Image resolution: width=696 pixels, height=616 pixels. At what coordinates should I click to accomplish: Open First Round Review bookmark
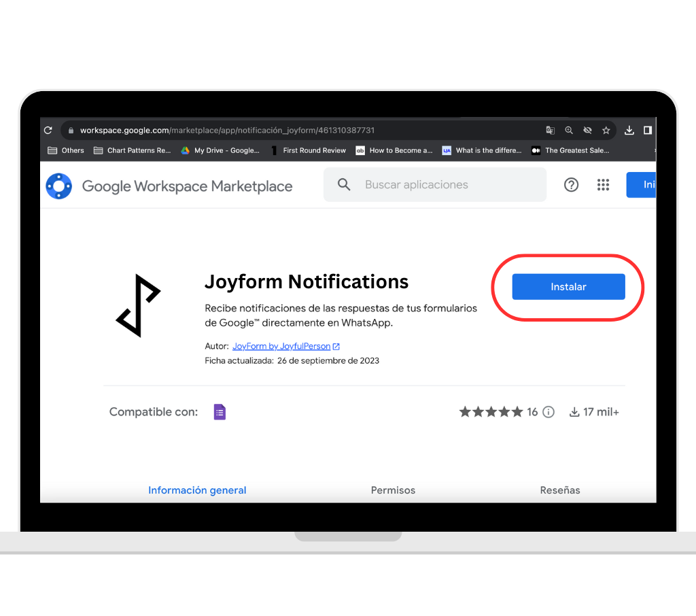pyautogui.click(x=308, y=150)
